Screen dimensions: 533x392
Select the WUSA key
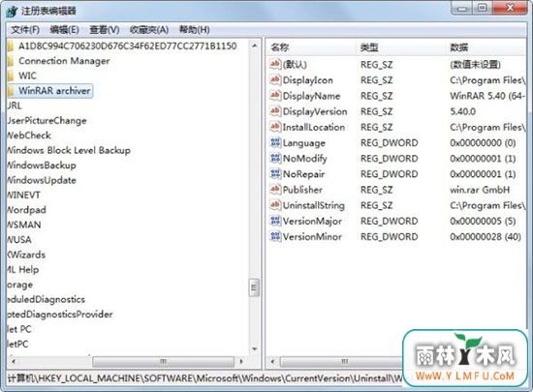tap(19, 240)
